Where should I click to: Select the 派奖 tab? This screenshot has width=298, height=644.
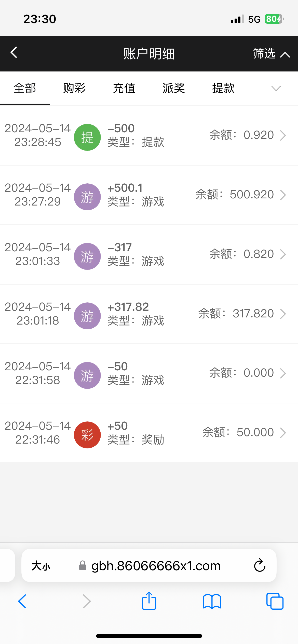[174, 89]
